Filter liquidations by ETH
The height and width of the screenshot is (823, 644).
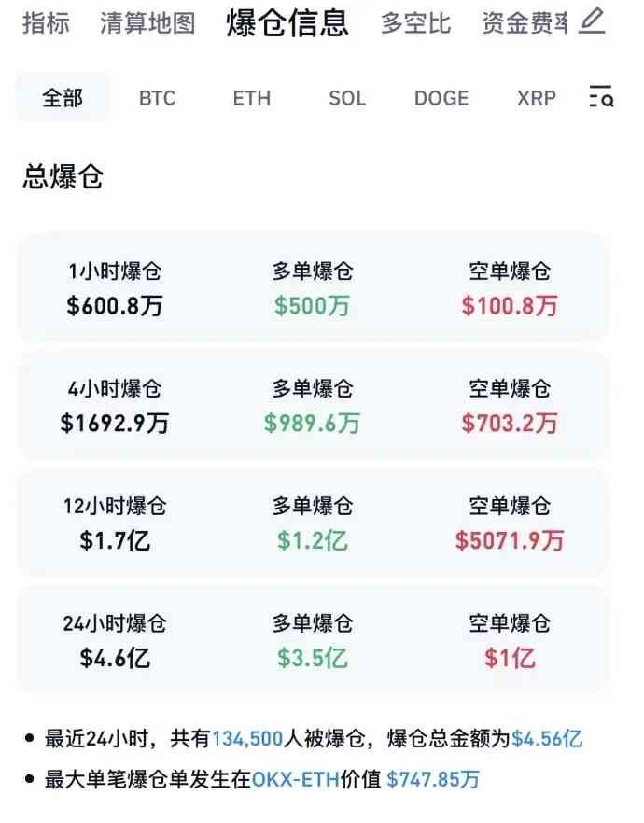(252, 98)
